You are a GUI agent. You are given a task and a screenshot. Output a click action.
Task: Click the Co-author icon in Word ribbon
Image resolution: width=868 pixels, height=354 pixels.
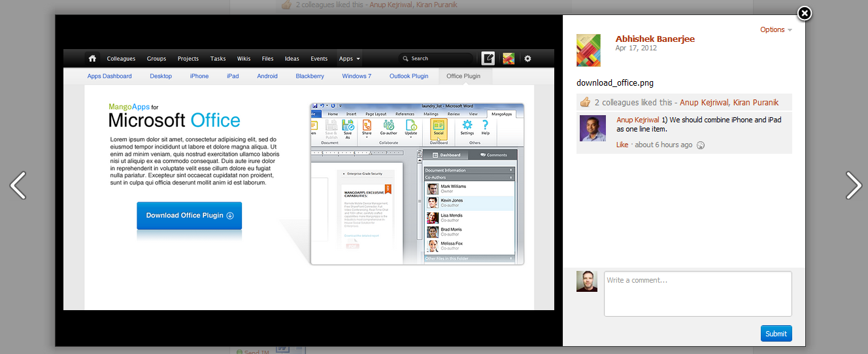tap(388, 128)
